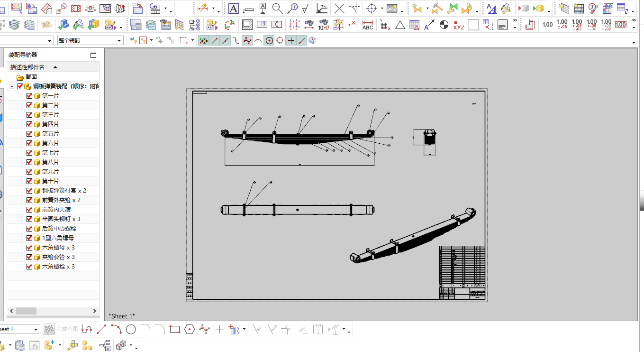Select the sketch Point (plus) tool
The width and height of the screenshot is (644, 352).
point(219,329)
